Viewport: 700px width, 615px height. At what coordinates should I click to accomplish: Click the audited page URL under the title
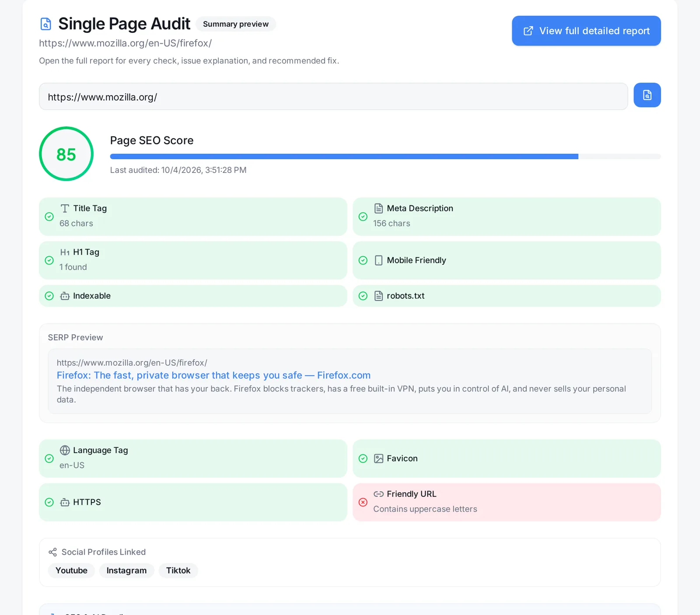125,43
